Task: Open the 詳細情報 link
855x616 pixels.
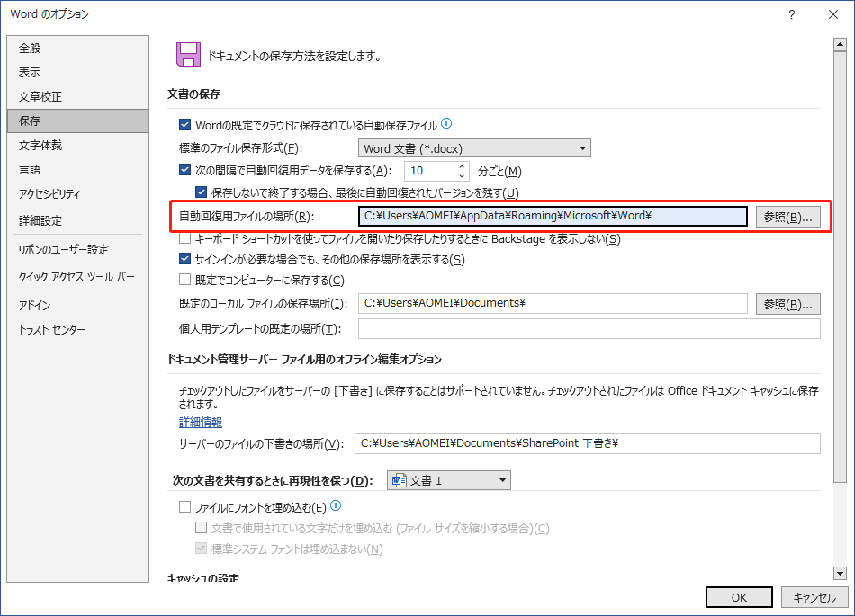Action: tap(201, 422)
